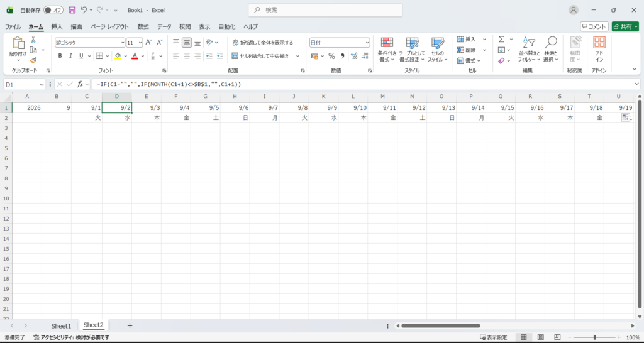
Task: Click the Save floppy disk icon
Action: 72,10
